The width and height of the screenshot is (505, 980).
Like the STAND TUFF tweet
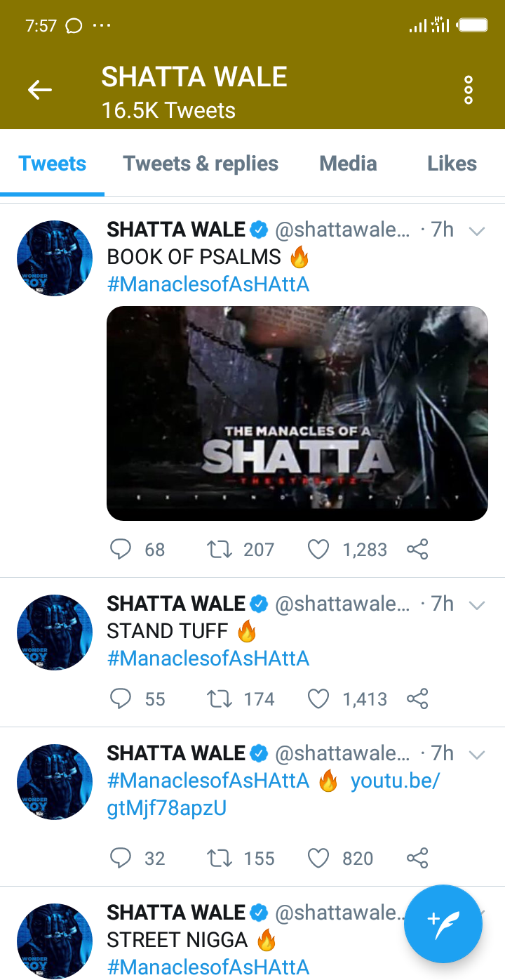(318, 698)
